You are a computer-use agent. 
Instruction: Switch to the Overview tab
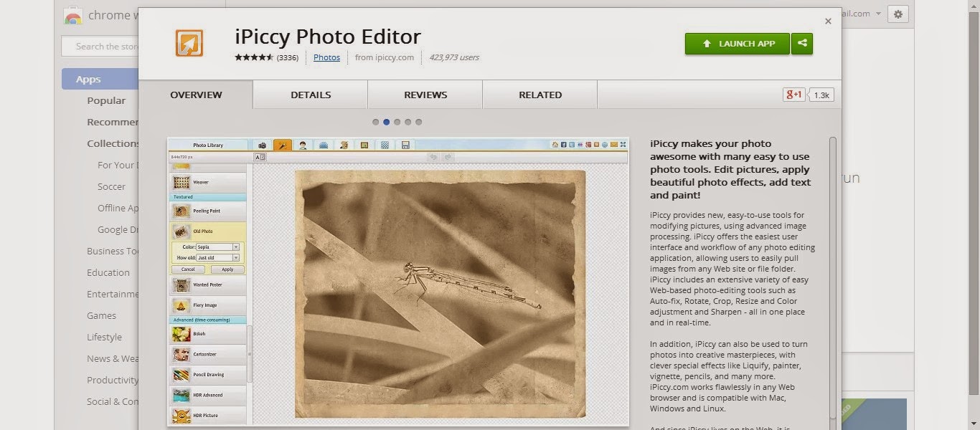click(196, 95)
